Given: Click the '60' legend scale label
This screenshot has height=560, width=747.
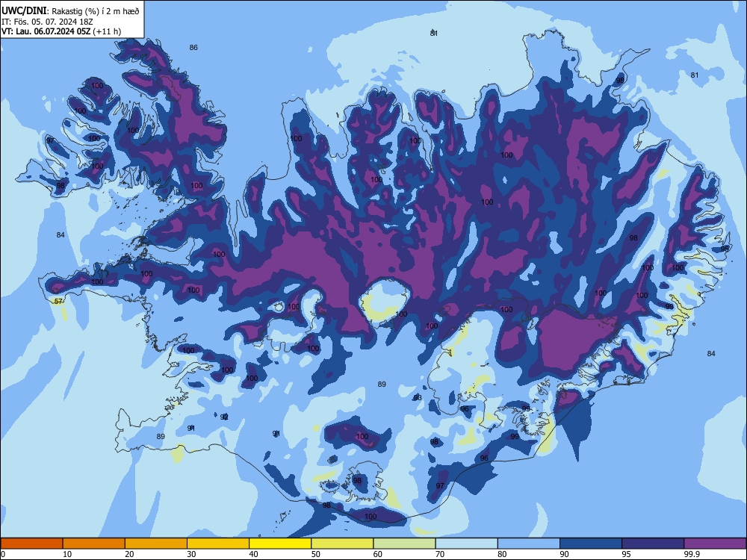Looking at the screenshot, I should (x=377, y=554).
